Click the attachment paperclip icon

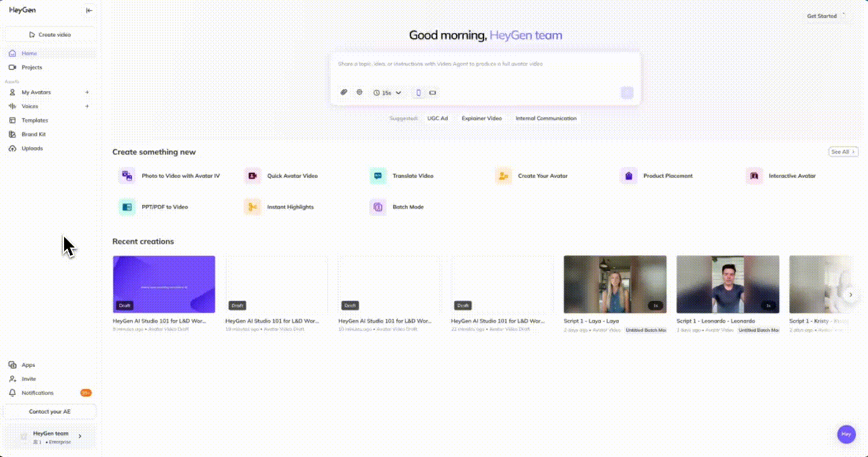pyautogui.click(x=344, y=93)
